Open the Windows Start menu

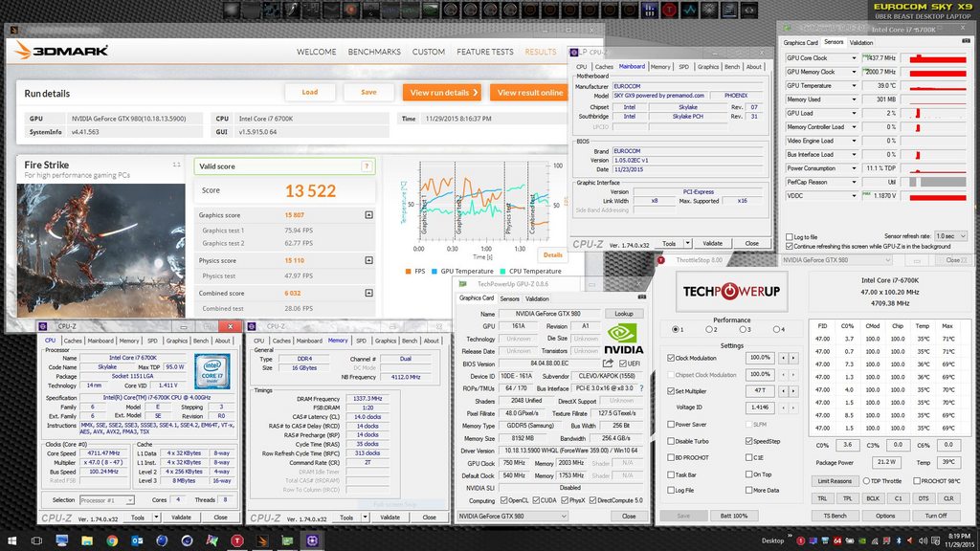(x=11, y=540)
